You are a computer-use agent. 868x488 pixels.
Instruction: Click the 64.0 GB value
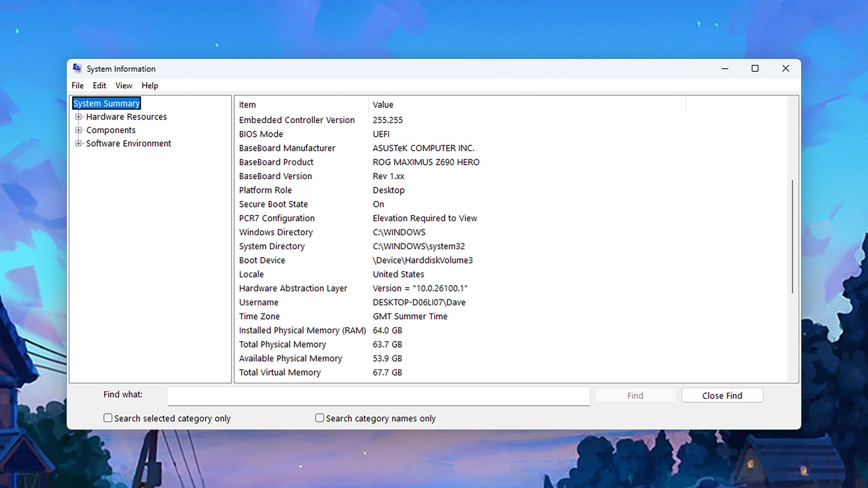388,331
